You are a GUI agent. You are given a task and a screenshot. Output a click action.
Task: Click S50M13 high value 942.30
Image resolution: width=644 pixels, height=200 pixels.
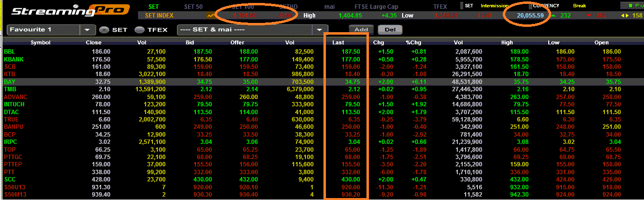(x=520, y=195)
